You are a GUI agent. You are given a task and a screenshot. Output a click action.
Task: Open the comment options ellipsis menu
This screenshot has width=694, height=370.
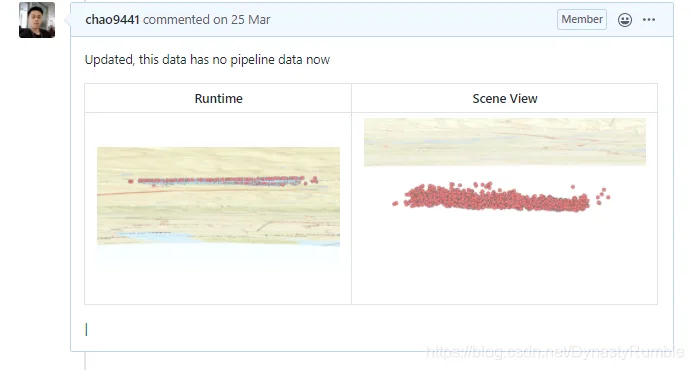point(649,19)
